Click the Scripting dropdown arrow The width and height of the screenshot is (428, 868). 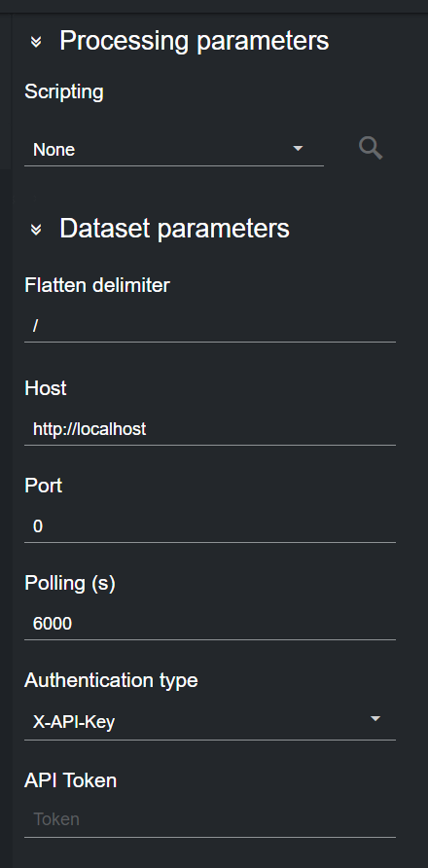(x=298, y=148)
